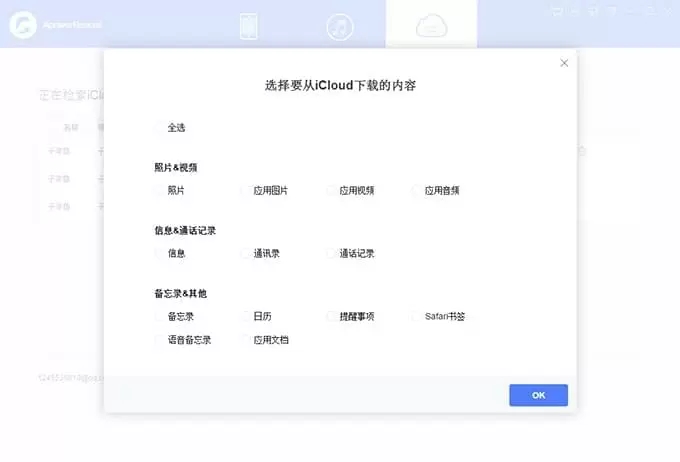Click the ApowerRescue logo icon
Screen dimensions: 680x462
click(19, 24)
